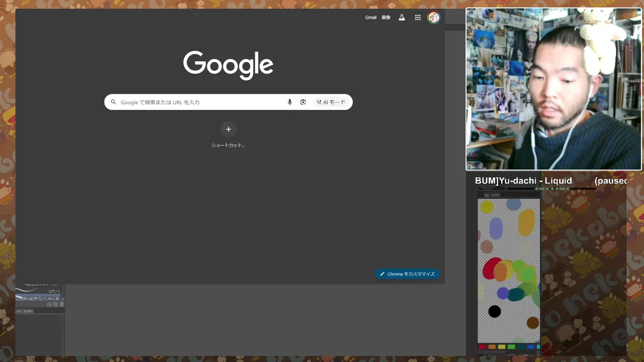Image resolution: width=644 pixels, height=362 pixels.
Task: Select the highlighted brush preset row
Action: coord(38,298)
